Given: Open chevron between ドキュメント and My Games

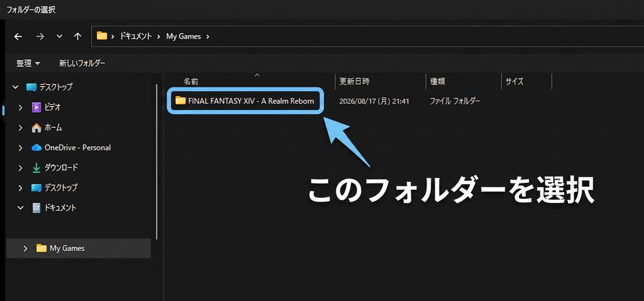Looking at the screenshot, I should [159, 36].
